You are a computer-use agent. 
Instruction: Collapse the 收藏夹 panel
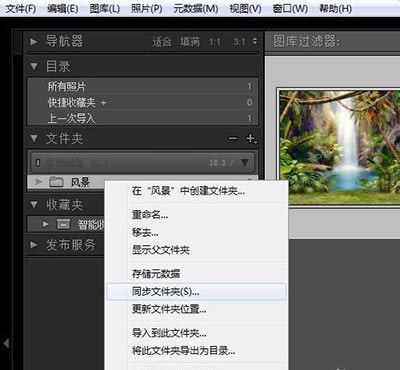[34, 204]
